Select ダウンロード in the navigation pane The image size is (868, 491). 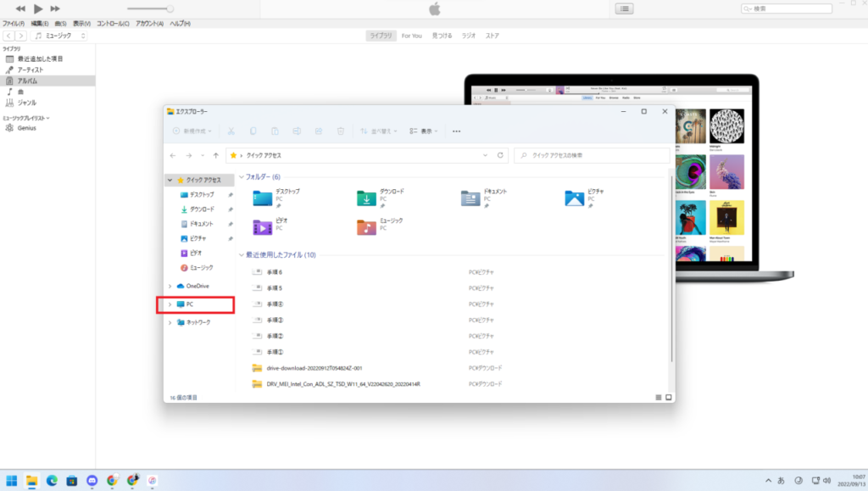200,209
